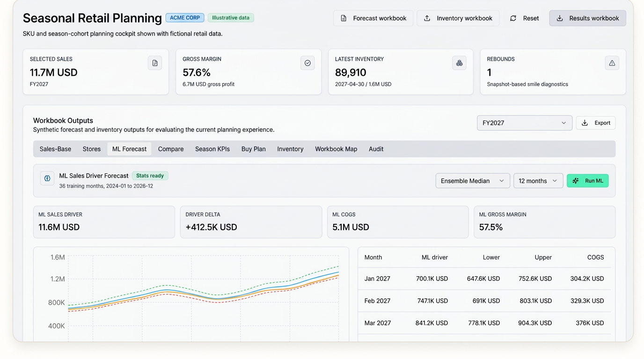644x359 pixels.
Task: Click the Seasonal Retail Planning title
Action: (92, 18)
